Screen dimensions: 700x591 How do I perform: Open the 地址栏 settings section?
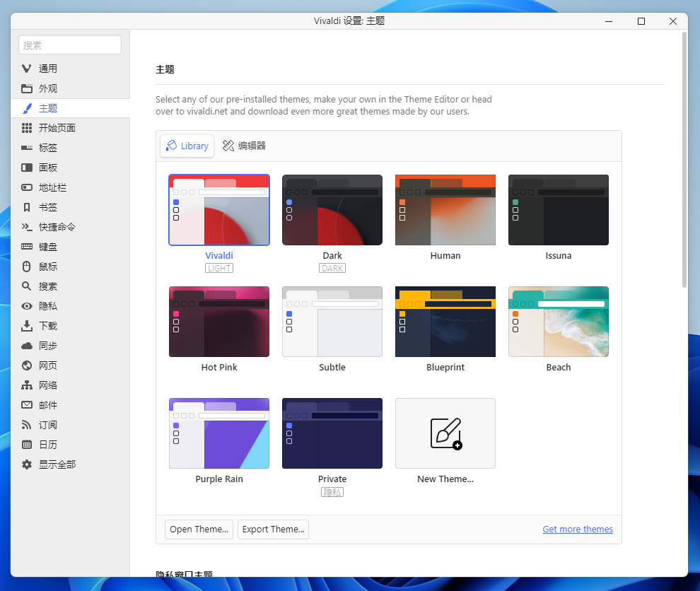[x=70, y=187]
